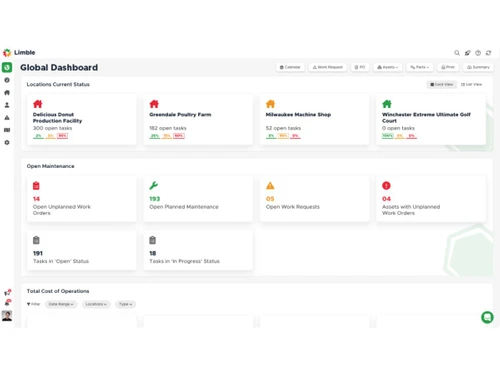500x375 pixels.
Task: Click the clock icon below the green sidebar icon
Action: 7,80
